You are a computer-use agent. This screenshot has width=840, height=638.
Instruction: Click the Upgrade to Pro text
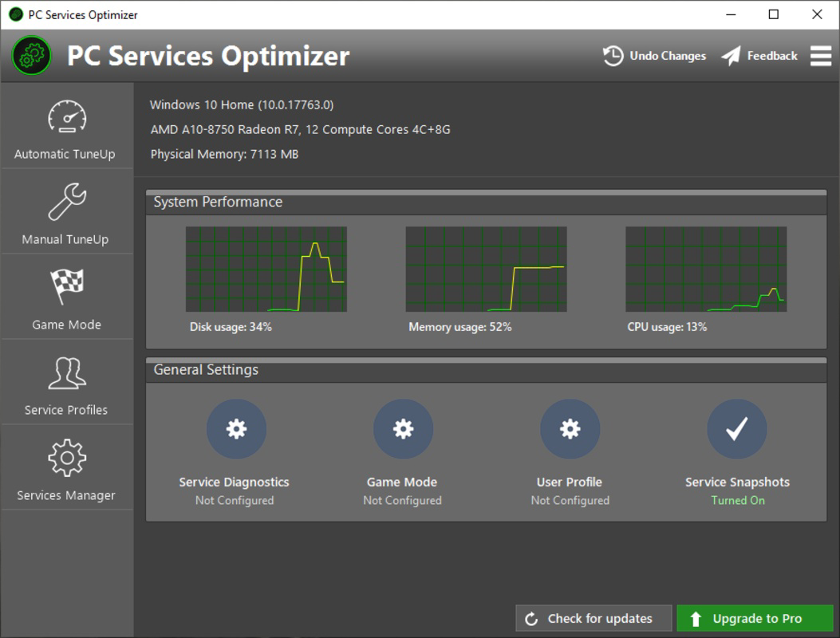point(757,619)
